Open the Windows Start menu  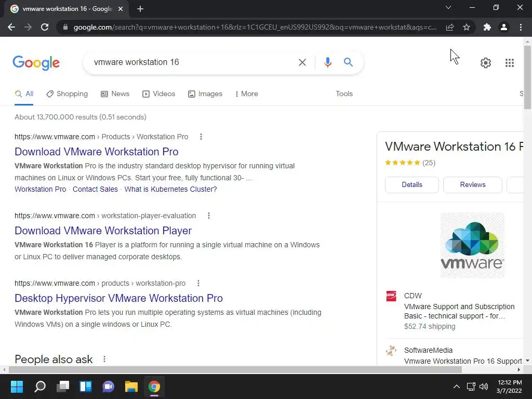point(17,387)
